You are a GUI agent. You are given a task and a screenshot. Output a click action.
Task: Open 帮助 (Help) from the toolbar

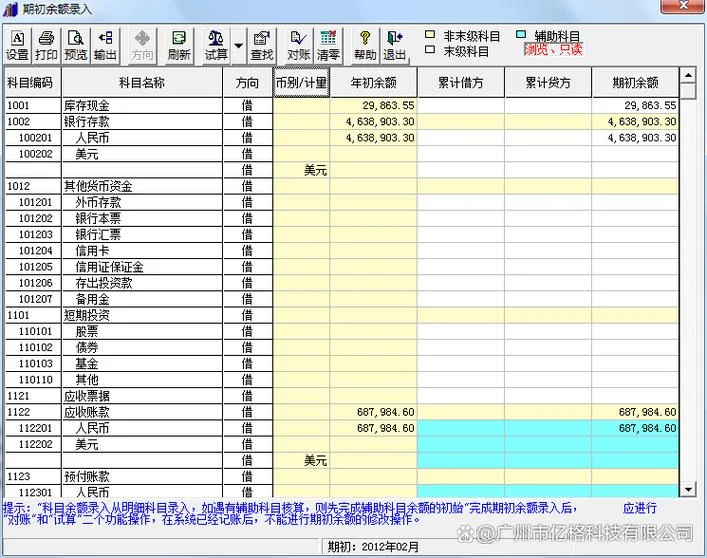(x=365, y=46)
